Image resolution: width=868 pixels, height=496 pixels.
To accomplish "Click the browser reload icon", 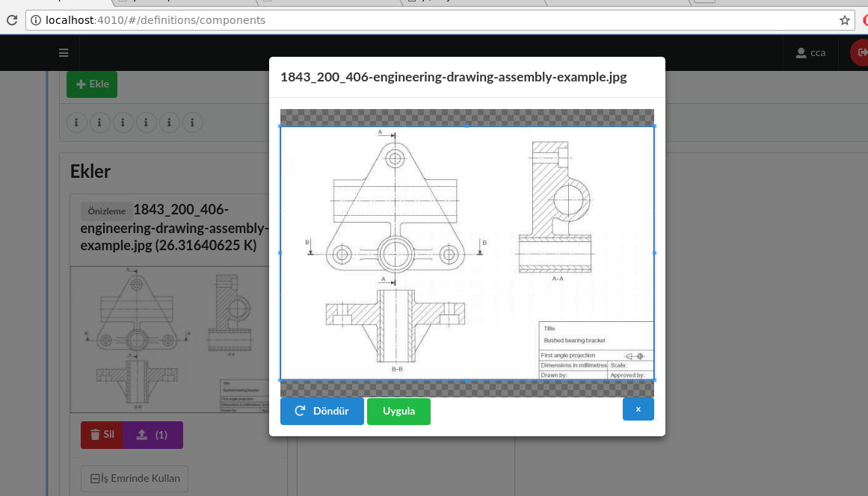I will click(x=12, y=20).
